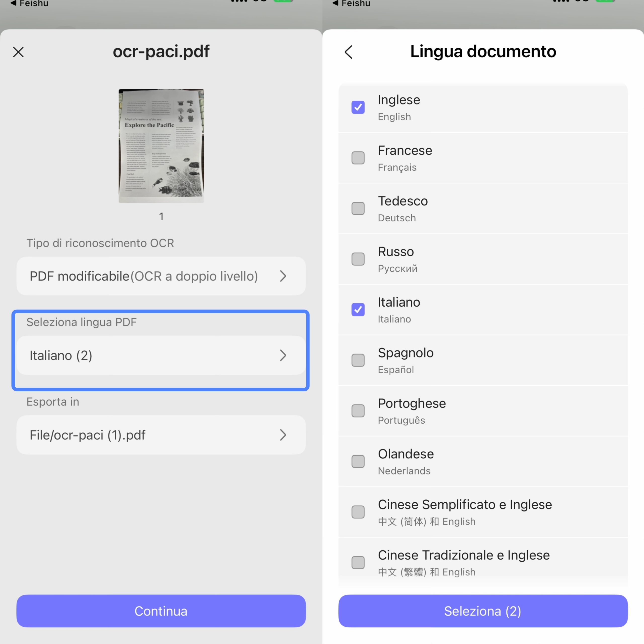The height and width of the screenshot is (644, 644).
Task: Click page number 1 under thumbnail
Action: tap(161, 217)
